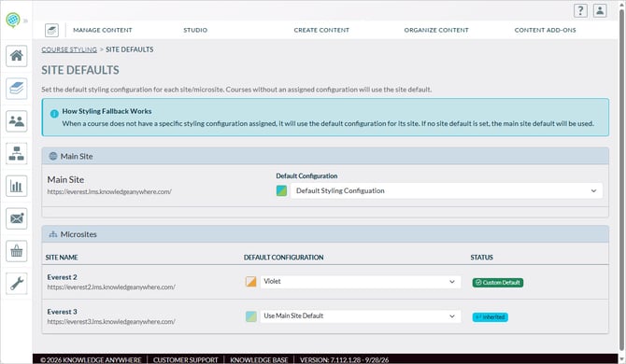Image resolution: width=626 pixels, height=364 pixels.
Task: Open the Create Content menu
Action: tap(321, 30)
